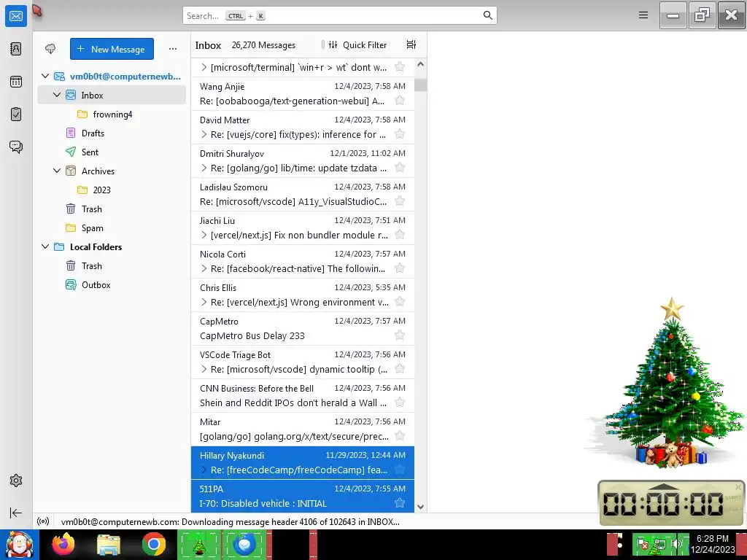Viewport: 747px width, 560px height.
Task: Open the Spam folder
Action: pos(112,228)
